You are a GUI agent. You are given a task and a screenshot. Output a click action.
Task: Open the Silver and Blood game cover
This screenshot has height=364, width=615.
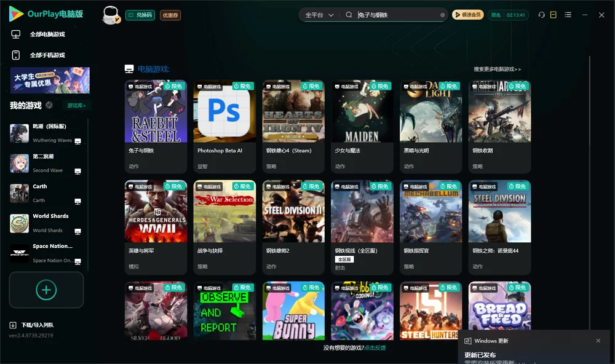tap(156, 311)
